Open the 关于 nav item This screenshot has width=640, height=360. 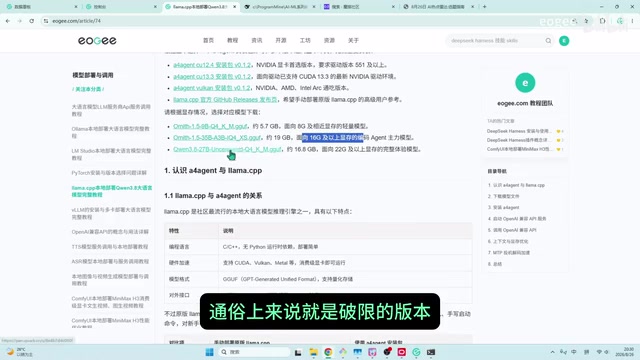(353, 40)
